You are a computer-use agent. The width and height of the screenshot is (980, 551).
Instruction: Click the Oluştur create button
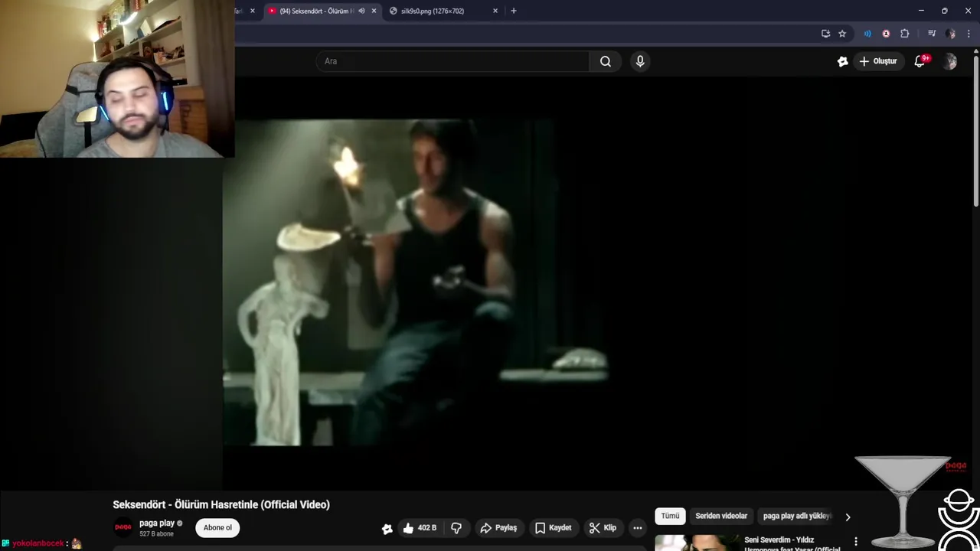pyautogui.click(x=877, y=61)
